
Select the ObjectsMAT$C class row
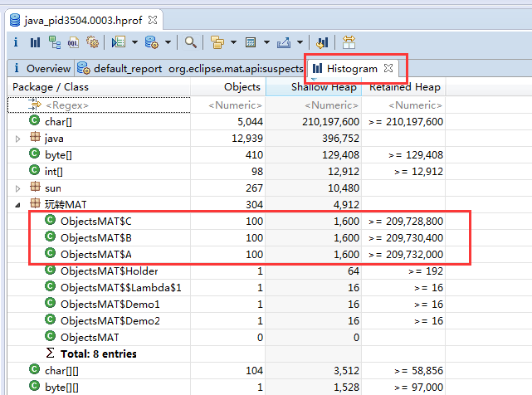227,222
